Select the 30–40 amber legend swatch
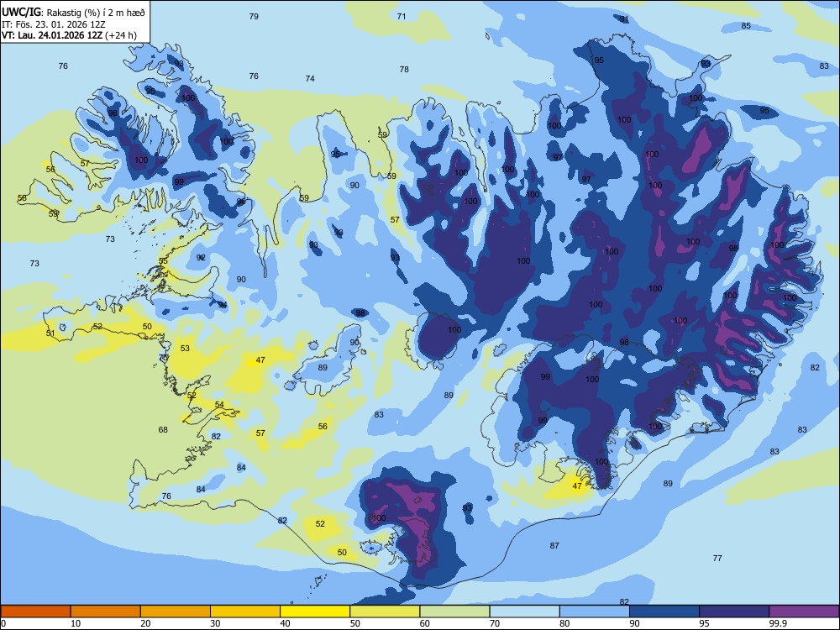The width and height of the screenshot is (840, 630). click(x=245, y=612)
